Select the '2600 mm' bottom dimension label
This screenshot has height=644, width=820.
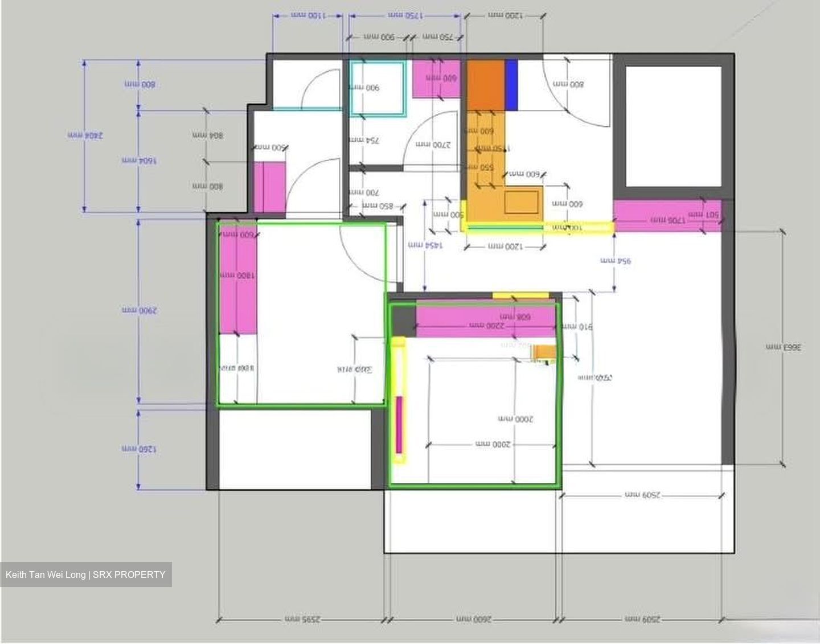click(473, 619)
